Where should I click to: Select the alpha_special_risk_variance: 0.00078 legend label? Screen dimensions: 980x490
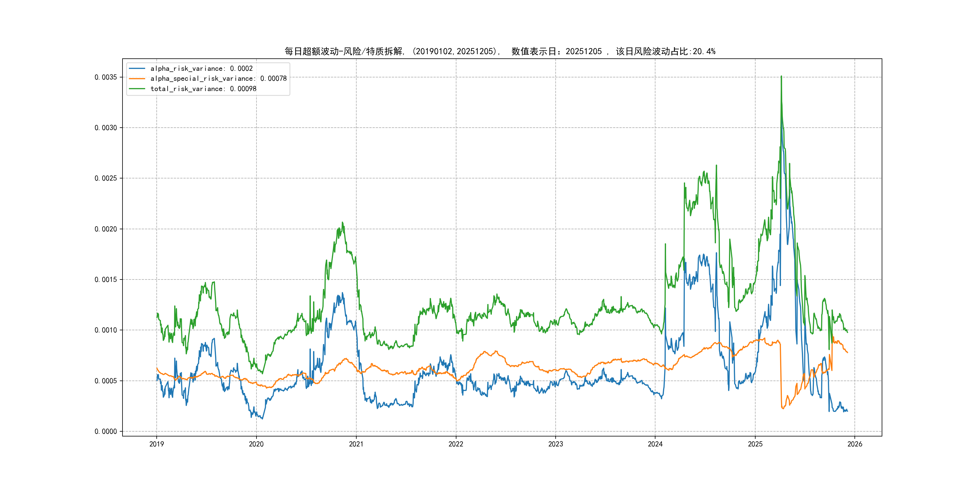[218, 78]
